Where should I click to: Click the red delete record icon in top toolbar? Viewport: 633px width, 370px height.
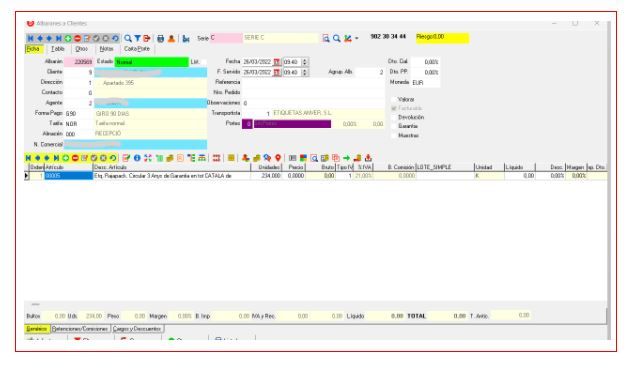tap(77, 38)
